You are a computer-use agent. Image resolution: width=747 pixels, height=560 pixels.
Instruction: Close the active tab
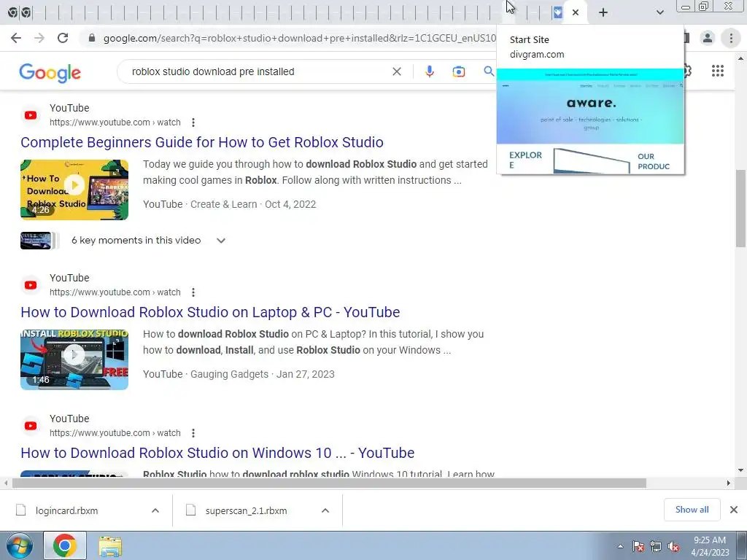pyautogui.click(x=576, y=12)
